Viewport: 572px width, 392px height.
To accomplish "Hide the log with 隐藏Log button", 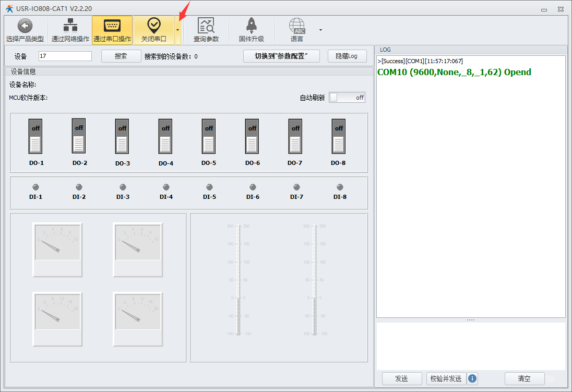I will pos(347,56).
